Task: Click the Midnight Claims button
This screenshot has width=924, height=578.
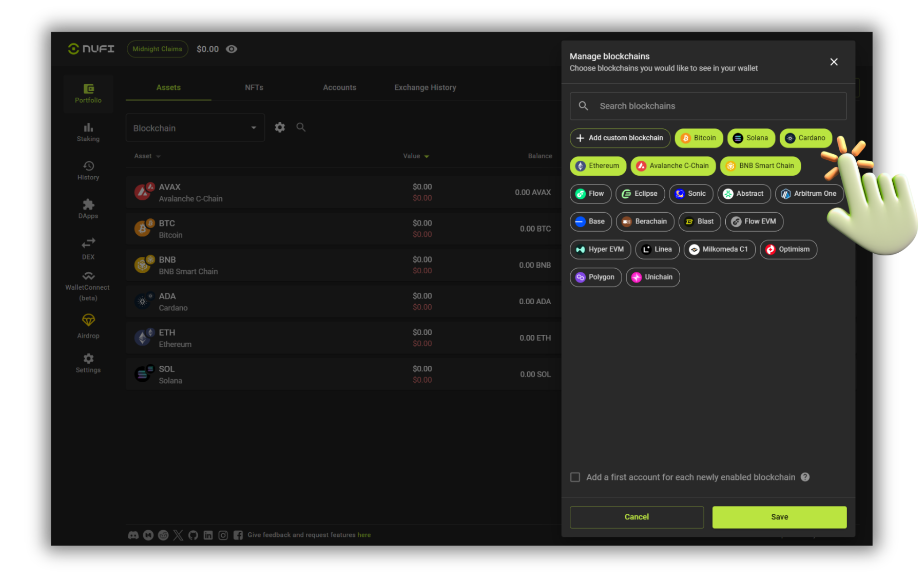Action: tap(157, 49)
